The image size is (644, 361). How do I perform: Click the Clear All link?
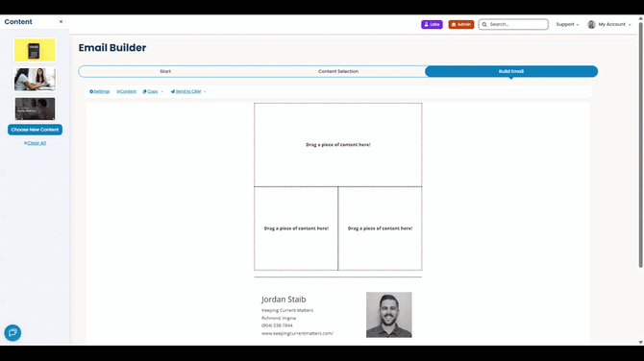35,143
